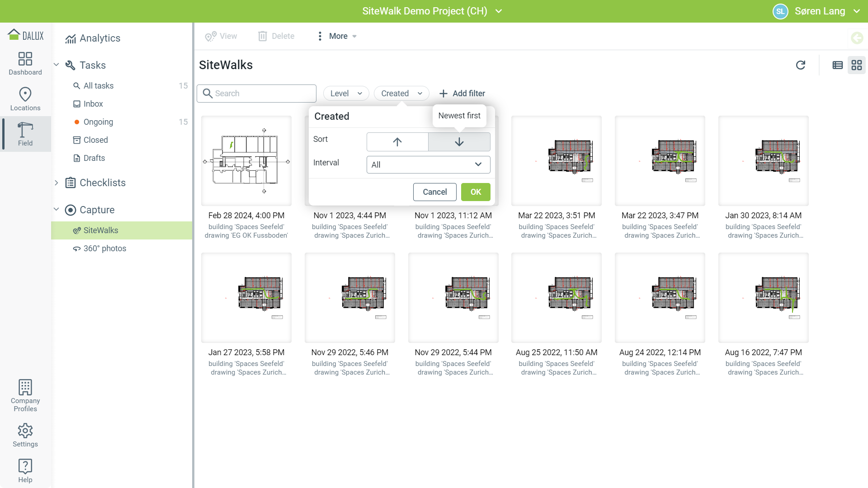868x488 pixels.
Task: Collapse the Capture section
Action: pos(57,210)
